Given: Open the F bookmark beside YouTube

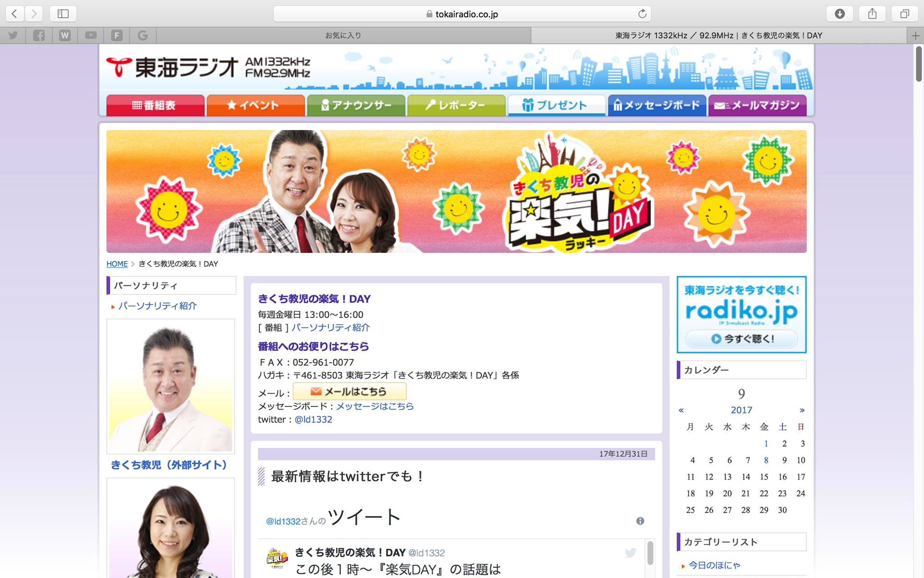Looking at the screenshot, I should pyautogui.click(x=117, y=35).
